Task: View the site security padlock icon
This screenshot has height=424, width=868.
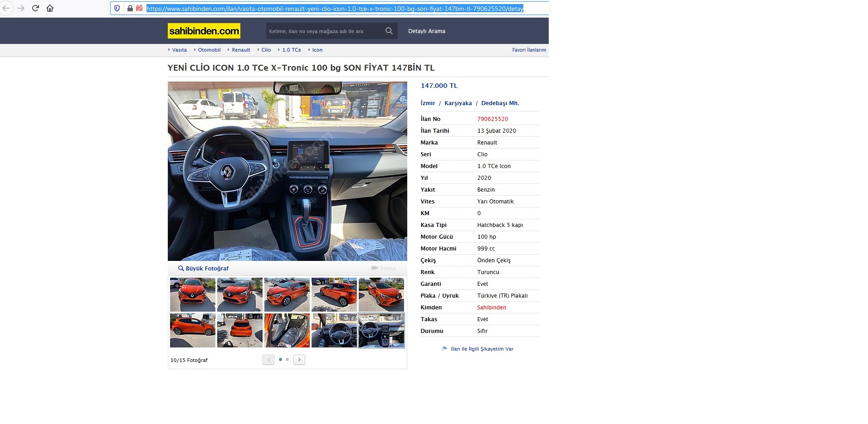Action: tap(130, 8)
